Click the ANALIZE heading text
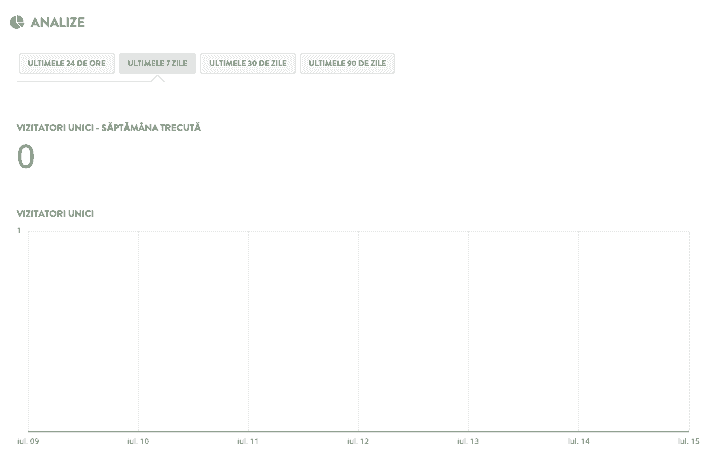This screenshot has height=457, width=717. 58,22
